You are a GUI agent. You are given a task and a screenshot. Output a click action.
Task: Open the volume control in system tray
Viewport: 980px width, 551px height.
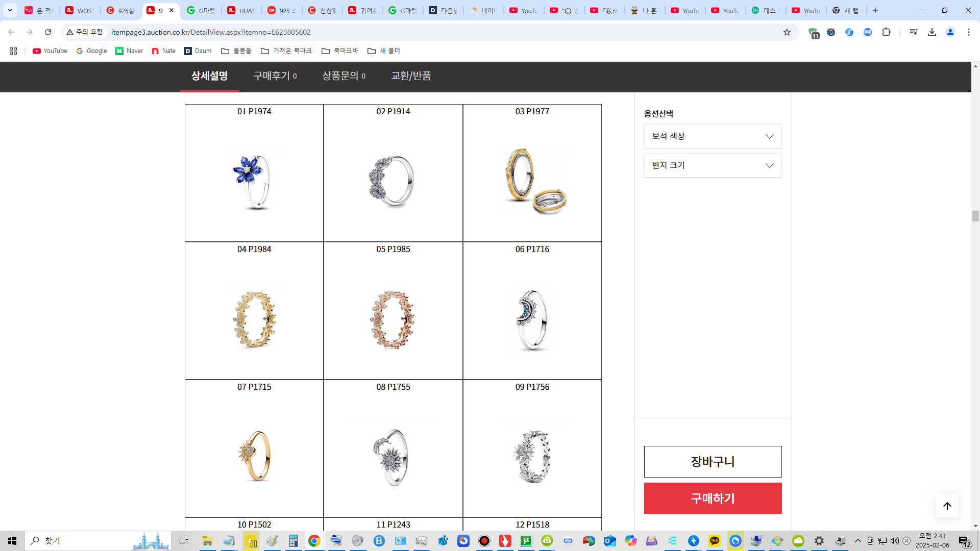tap(895, 541)
